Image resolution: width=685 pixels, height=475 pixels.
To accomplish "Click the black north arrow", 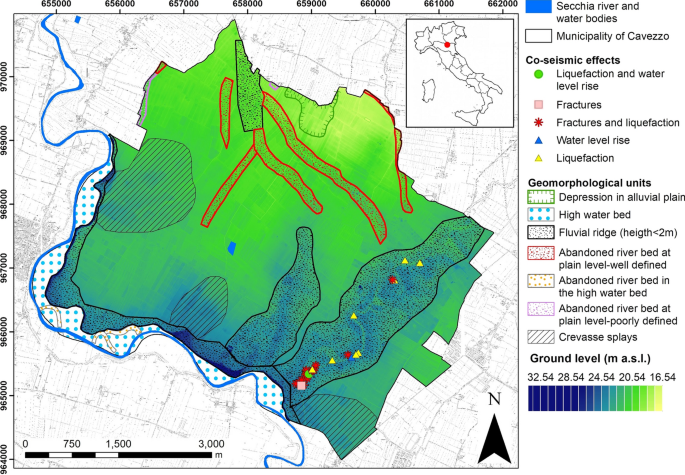I will coord(494,438).
